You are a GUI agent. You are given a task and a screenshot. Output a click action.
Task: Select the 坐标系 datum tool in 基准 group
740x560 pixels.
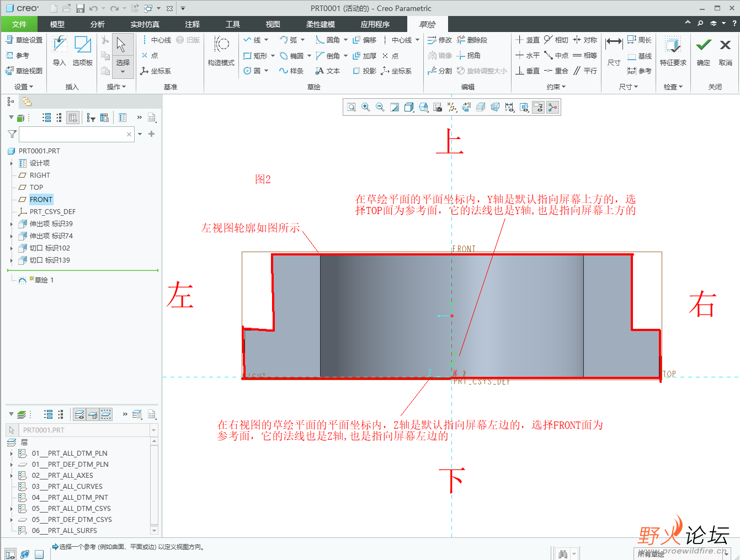click(x=156, y=71)
